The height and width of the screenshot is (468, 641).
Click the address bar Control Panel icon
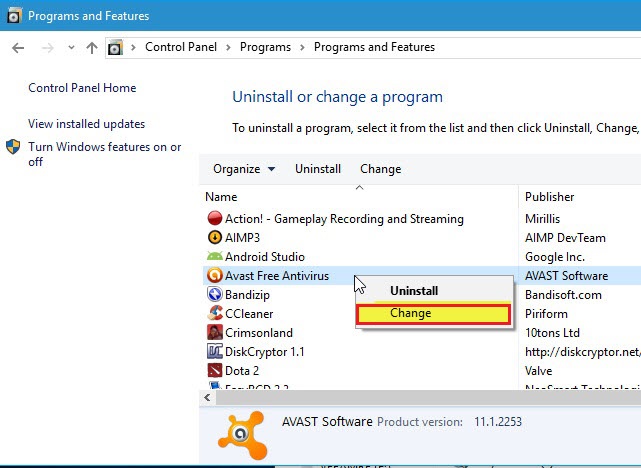pos(115,47)
